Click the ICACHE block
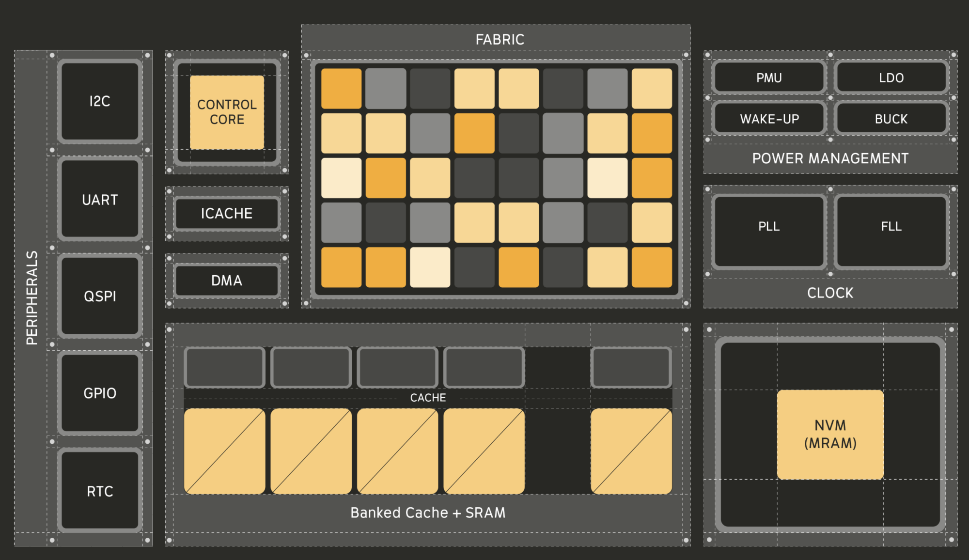The width and height of the screenshot is (969, 560). click(x=227, y=214)
